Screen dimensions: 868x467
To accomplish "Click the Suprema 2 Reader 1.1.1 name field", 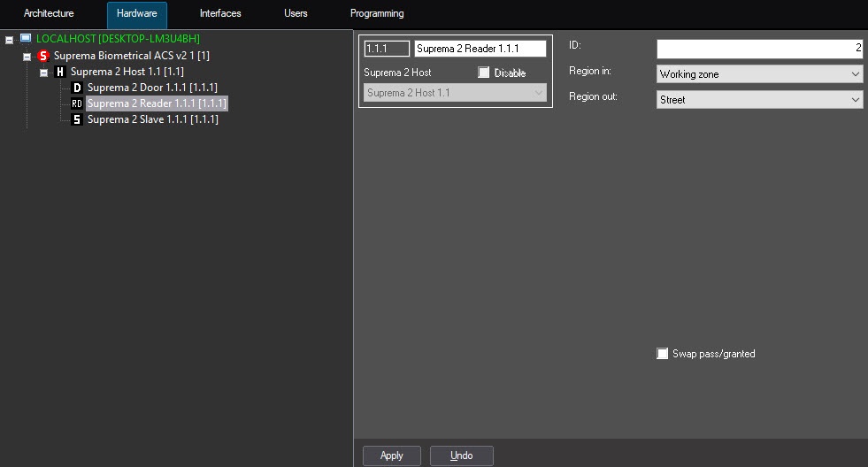I will tap(480, 49).
